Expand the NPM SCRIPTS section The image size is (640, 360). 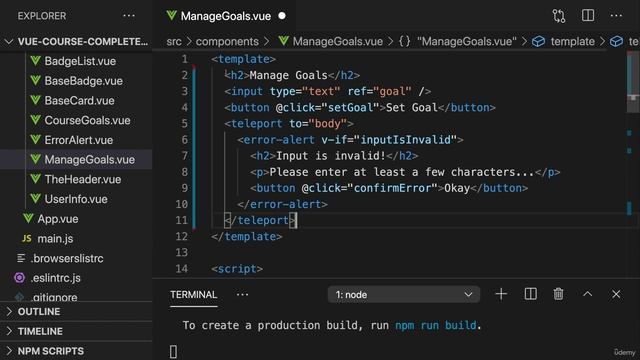pos(76,351)
